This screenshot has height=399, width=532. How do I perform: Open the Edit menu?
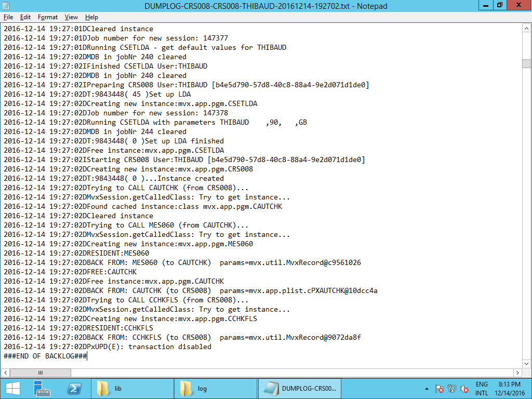tap(25, 17)
